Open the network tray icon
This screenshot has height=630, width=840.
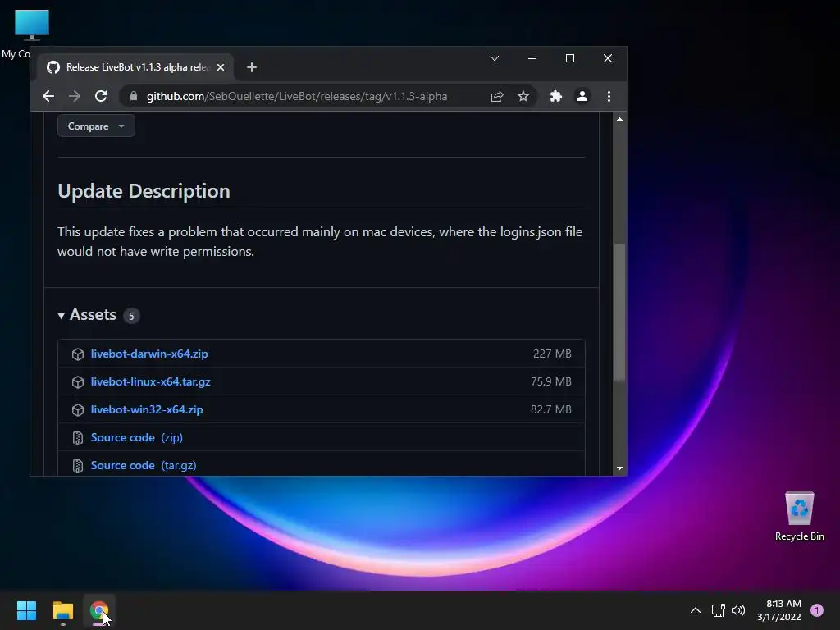pyautogui.click(x=719, y=610)
